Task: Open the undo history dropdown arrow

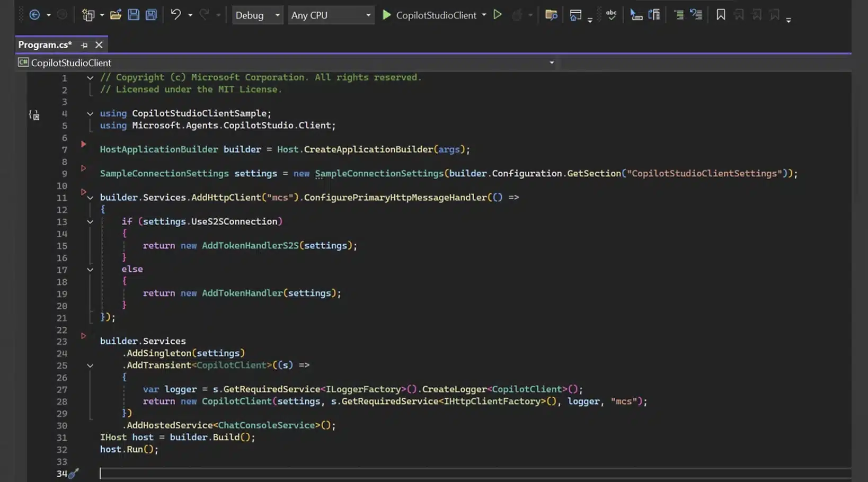Action: 190,15
